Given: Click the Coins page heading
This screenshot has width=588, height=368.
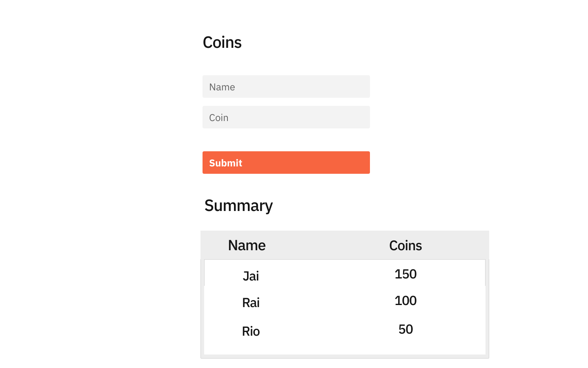Looking at the screenshot, I should point(222,43).
